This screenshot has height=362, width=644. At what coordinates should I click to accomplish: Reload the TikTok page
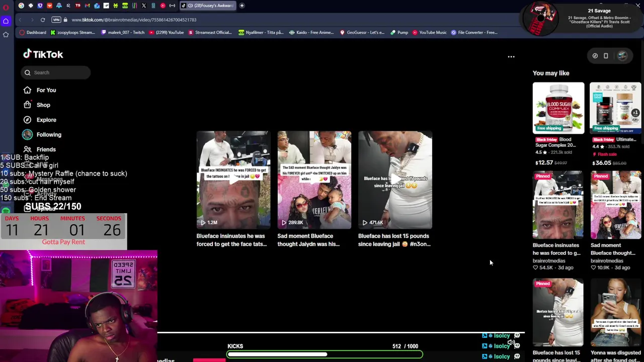[43, 20]
